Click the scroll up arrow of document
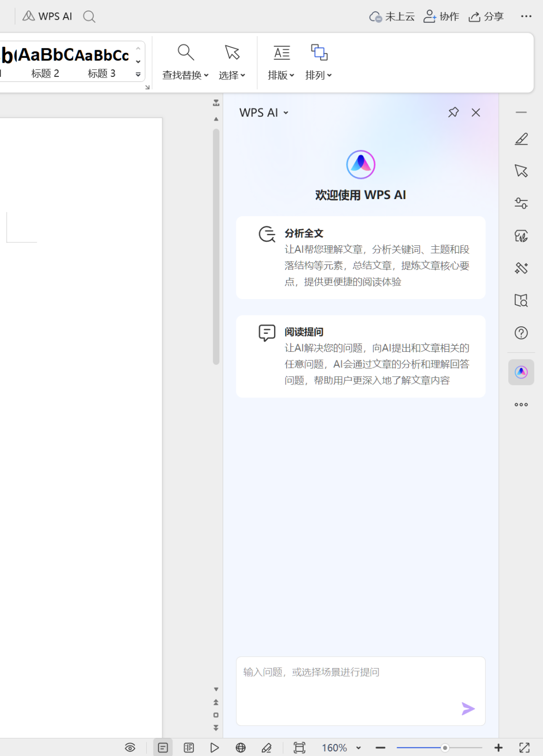 pyautogui.click(x=216, y=119)
